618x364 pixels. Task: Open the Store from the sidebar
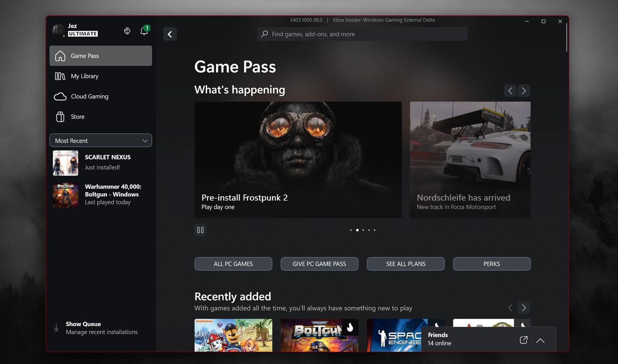click(x=78, y=117)
